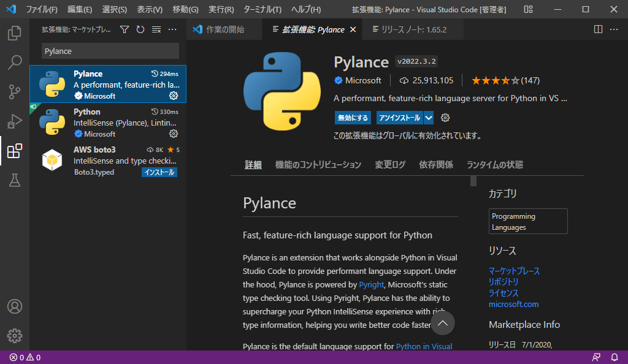
Task: Open the Pyright link
Action: (x=371, y=284)
